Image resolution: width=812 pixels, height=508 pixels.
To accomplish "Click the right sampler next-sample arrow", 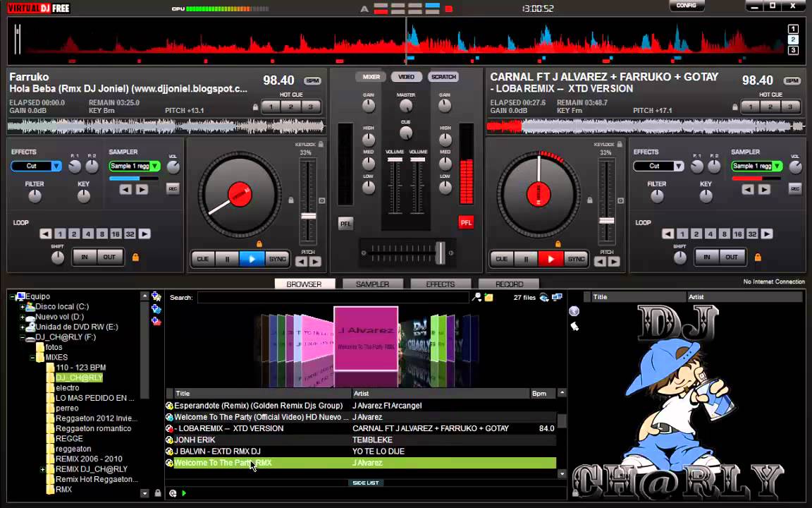I will [764, 190].
